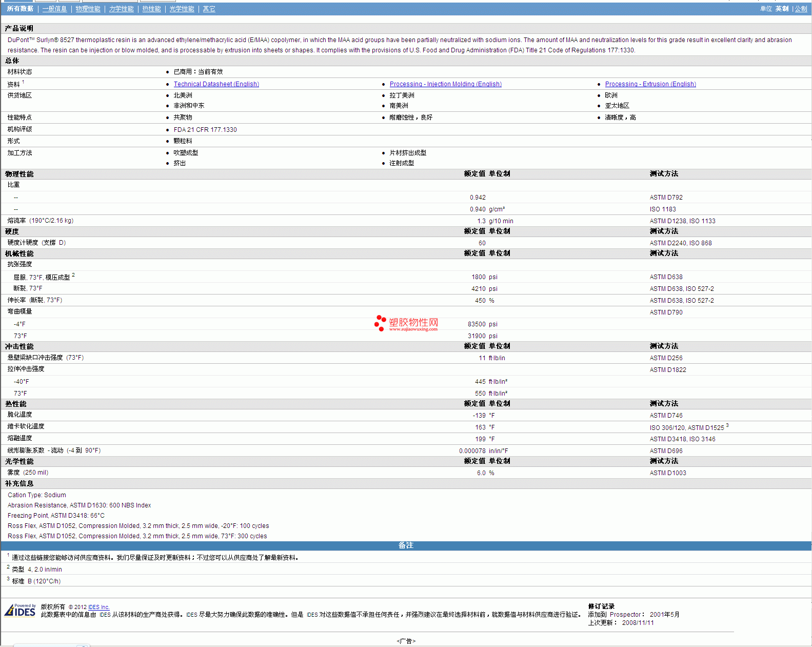Click the 备注 notes header bar
This screenshot has height=647, width=812.
coord(406,545)
